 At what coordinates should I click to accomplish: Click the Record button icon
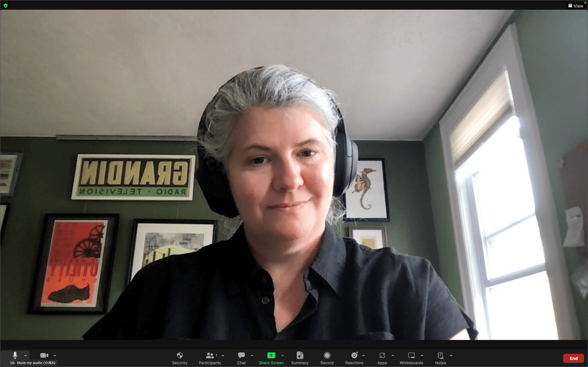327,355
